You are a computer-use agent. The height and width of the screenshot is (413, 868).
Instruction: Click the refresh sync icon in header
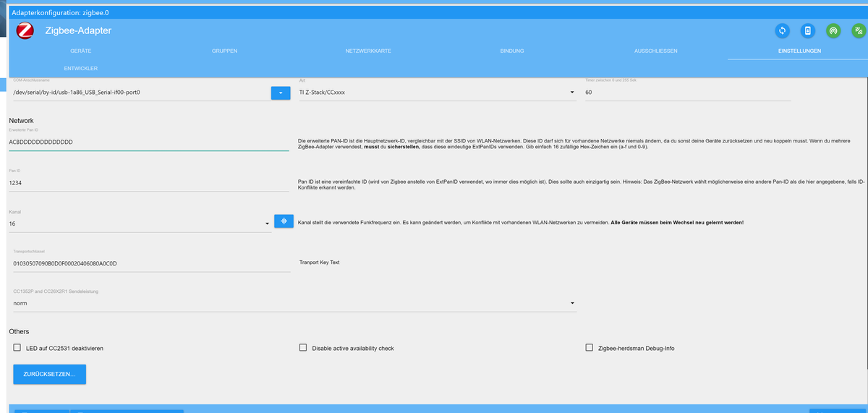[782, 30]
